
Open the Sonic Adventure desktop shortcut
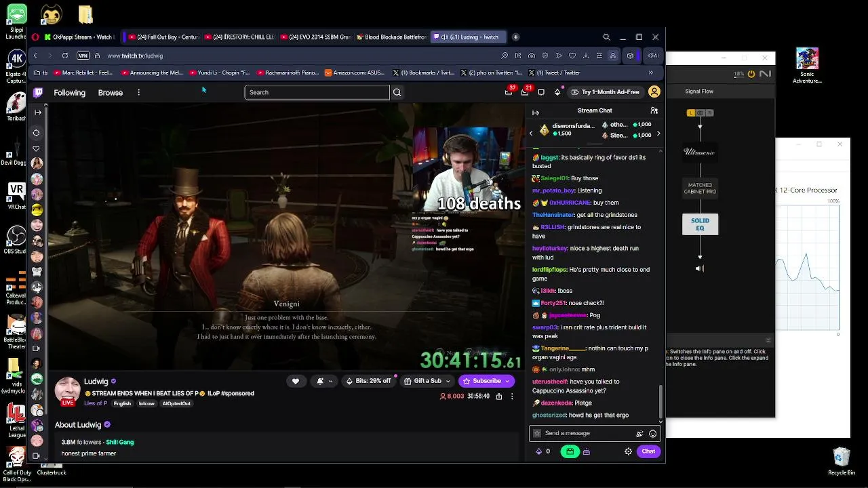(807, 66)
